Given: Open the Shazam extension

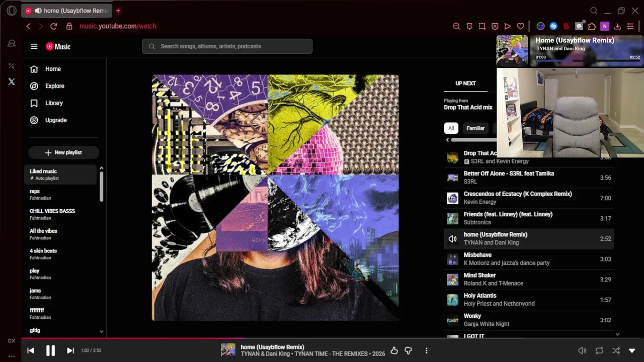Looking at the screenshot, I should point(553,26).
